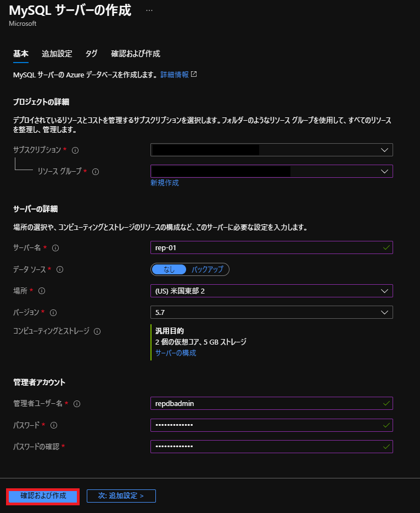The image size is (420, 513).
Task: Open the ellipsis menu beside the page title
Action: click(149, 10)
